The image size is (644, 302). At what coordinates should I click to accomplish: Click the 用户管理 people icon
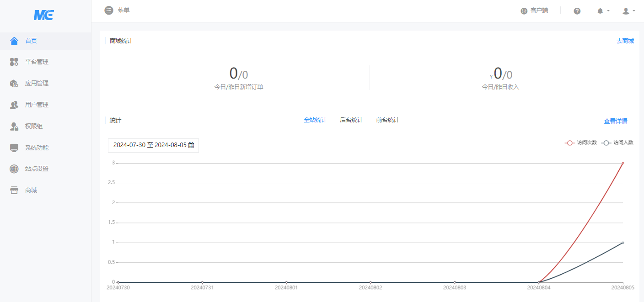[14, 105]
